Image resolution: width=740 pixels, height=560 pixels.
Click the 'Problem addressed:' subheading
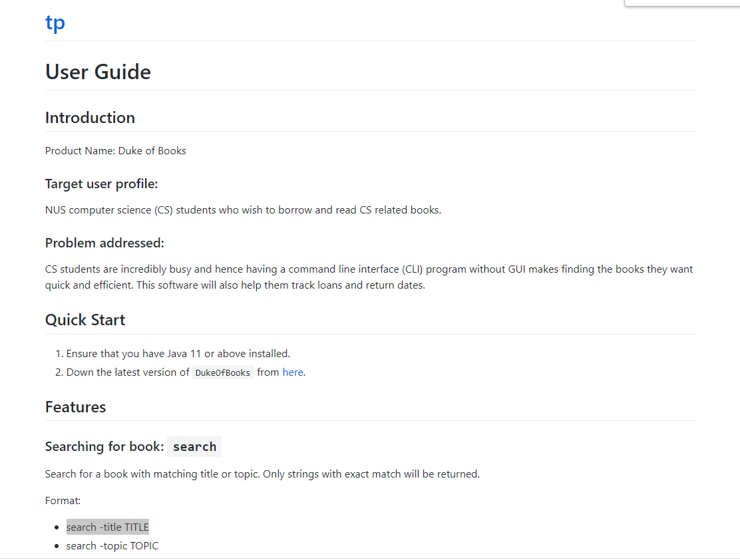click(x=104, y=243)
